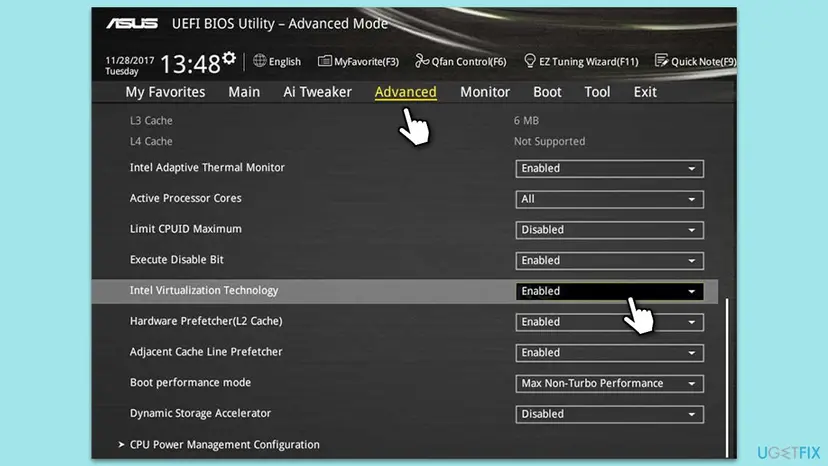Click the EZ Tuning Wizard(F11) label
828x466 pixels.
pos(588,62)
